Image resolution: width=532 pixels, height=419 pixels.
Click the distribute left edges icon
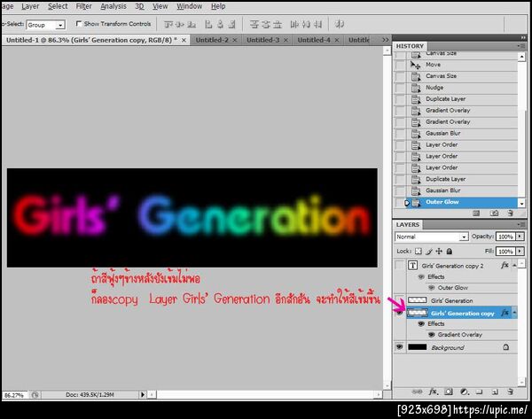click(294, 24)
